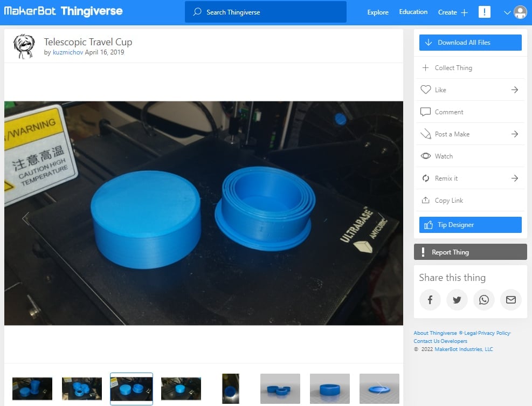Open the About Thingiverse link
Viewport: 532px width, 406px height.
[x=435, y=333]
